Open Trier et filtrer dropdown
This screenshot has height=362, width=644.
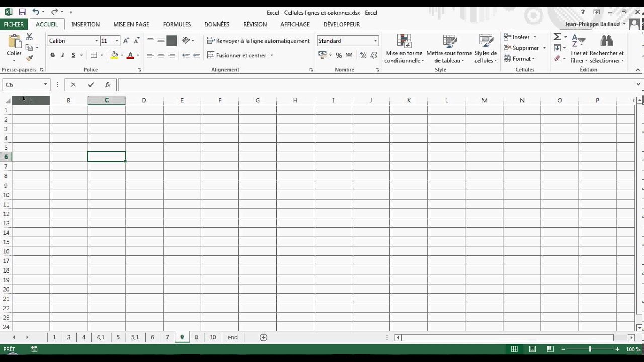578,49
